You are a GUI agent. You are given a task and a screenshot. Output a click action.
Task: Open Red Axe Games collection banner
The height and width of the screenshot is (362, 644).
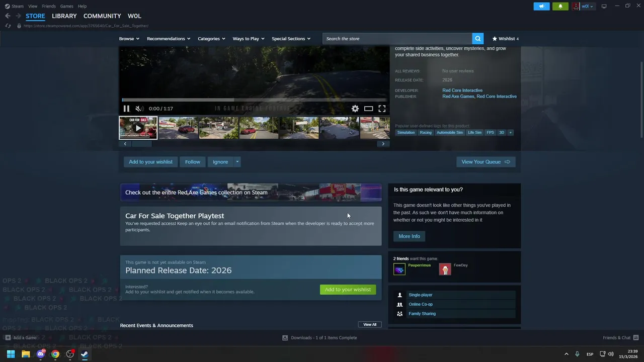[251, 193]
